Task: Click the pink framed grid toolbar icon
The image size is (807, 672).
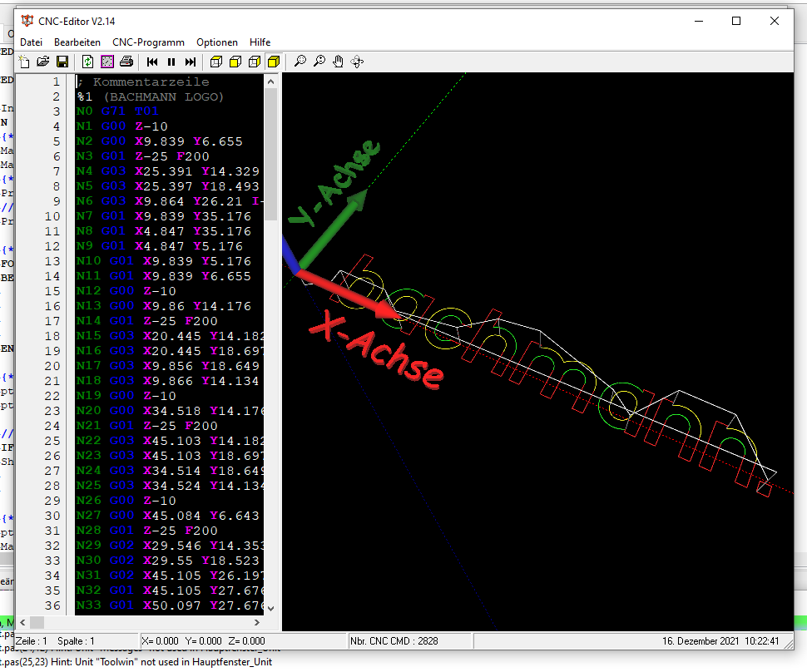Action: click(x=107, y=62)
